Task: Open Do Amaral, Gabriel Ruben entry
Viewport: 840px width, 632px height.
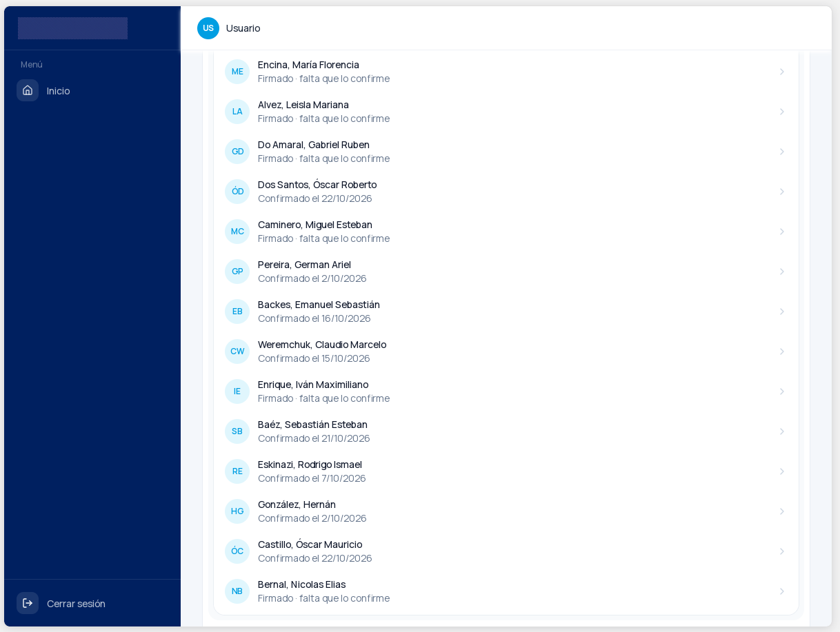Action: 506,152
